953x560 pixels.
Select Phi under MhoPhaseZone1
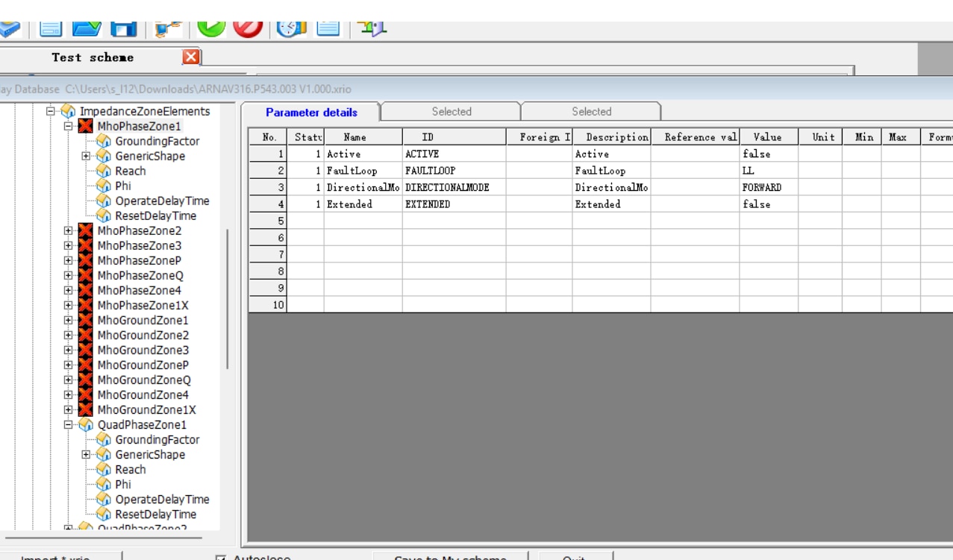(x=123, y=186)
